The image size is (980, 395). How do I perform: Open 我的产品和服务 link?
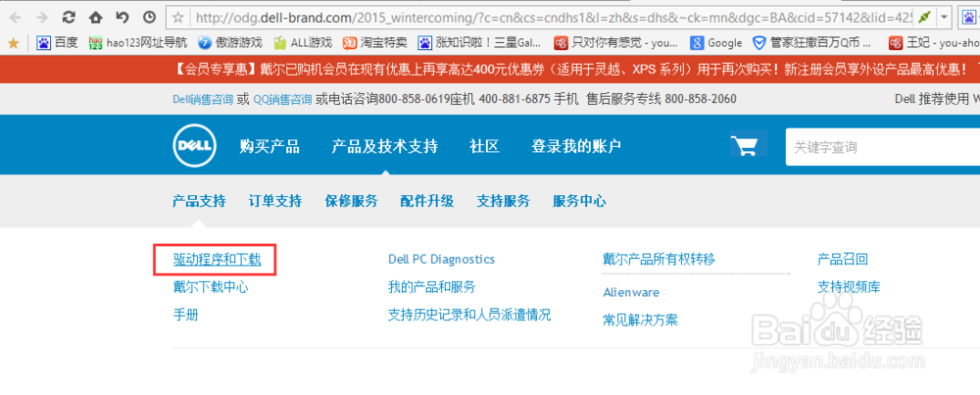click(432, 287)
